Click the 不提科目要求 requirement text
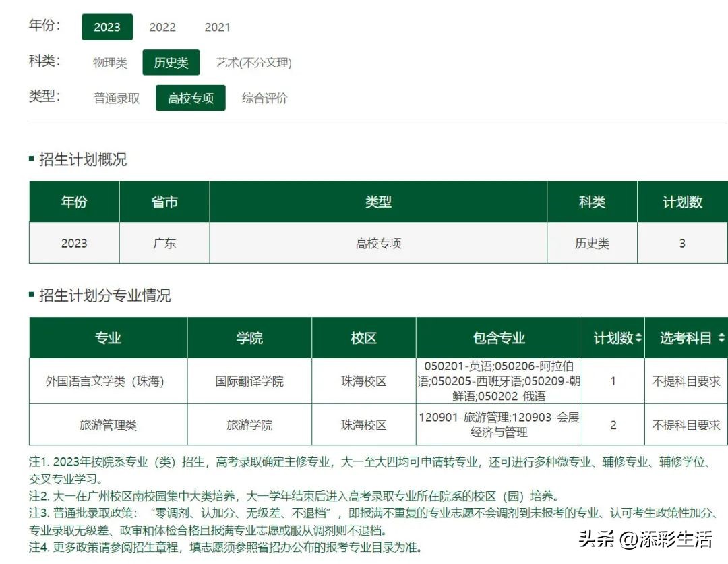Screen dimensions: 728x564 686,381
